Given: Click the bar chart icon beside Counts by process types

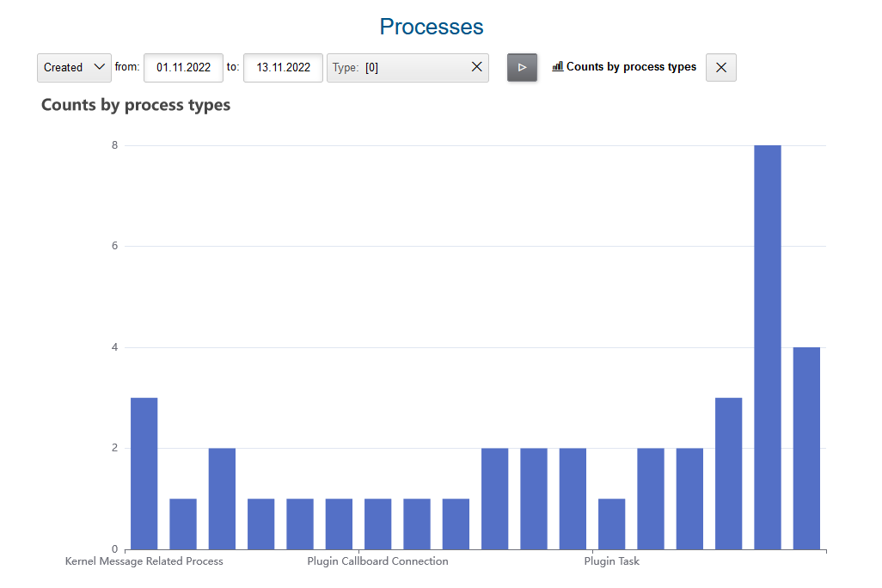Looking at the screenshot, I should tap(557, 66).
